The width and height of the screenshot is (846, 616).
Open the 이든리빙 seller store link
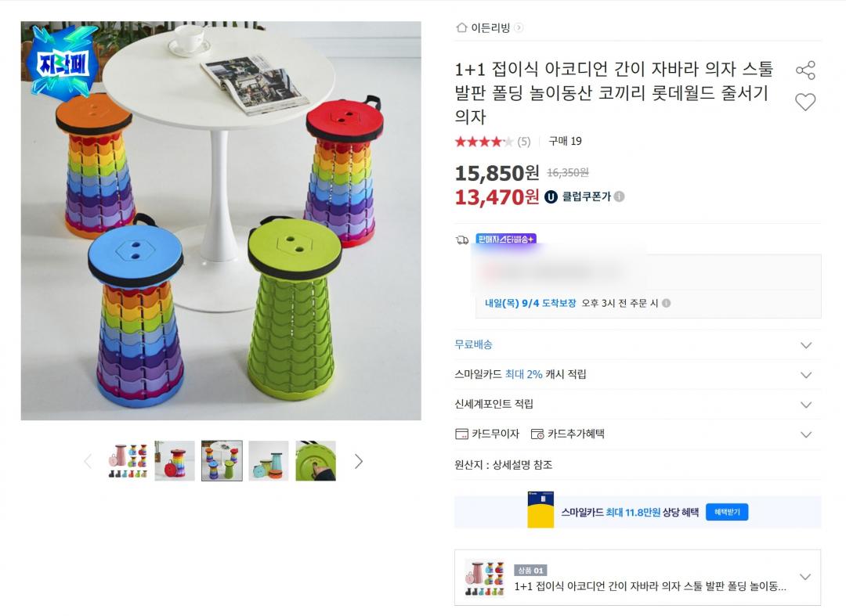pos(490,28)
